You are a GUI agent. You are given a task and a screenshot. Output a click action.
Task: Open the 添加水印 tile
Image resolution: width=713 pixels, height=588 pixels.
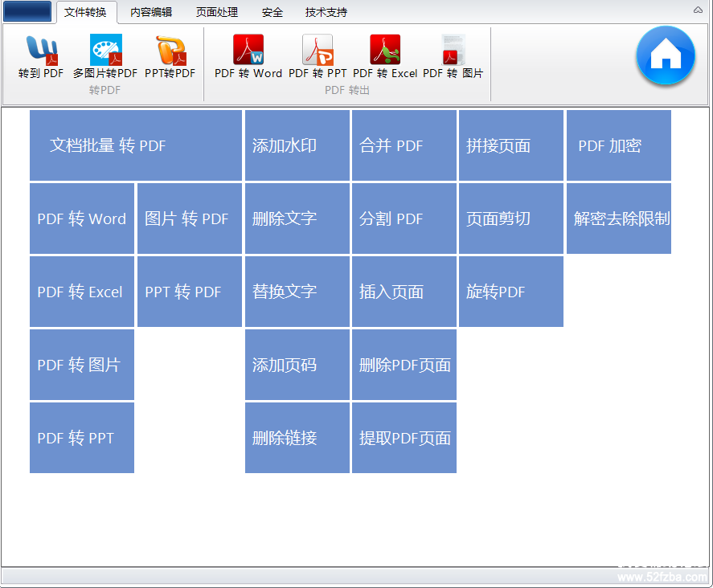[297, 145]
